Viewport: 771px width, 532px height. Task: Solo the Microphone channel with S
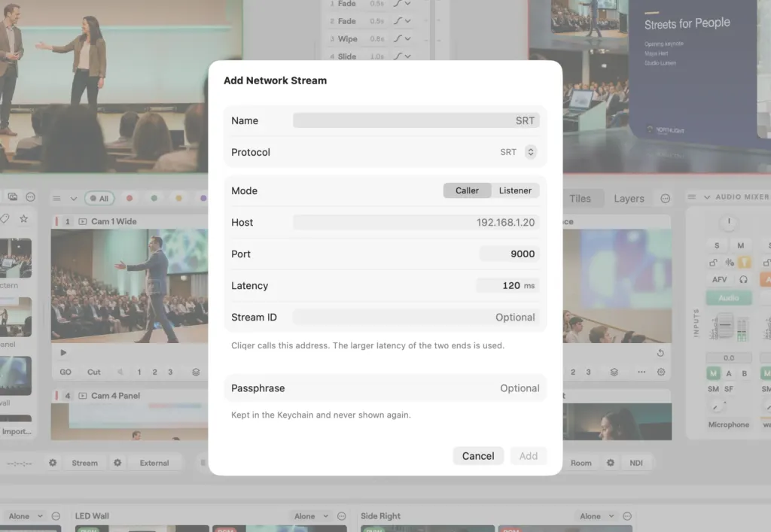(717, 245)
